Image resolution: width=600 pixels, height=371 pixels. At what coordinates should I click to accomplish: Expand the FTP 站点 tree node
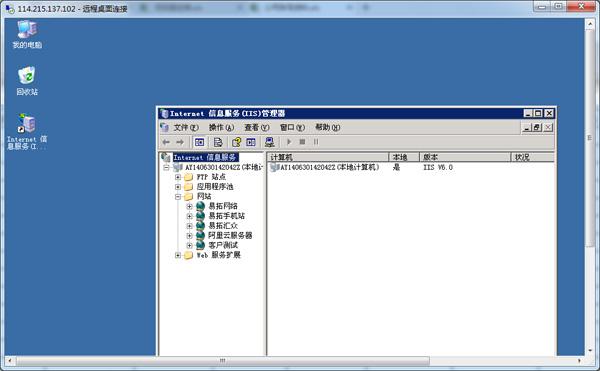(178, 177)
